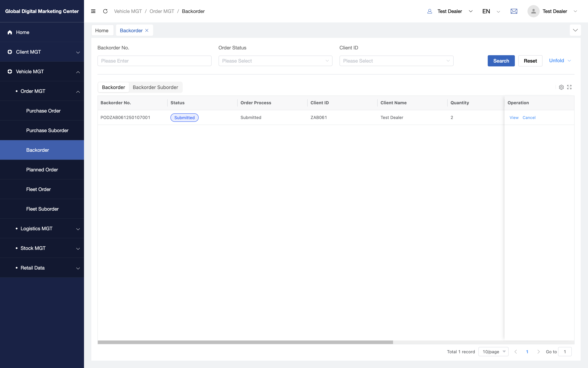Open the mail envelope icon
Screen dimensions: 588x368
point(514,11)
